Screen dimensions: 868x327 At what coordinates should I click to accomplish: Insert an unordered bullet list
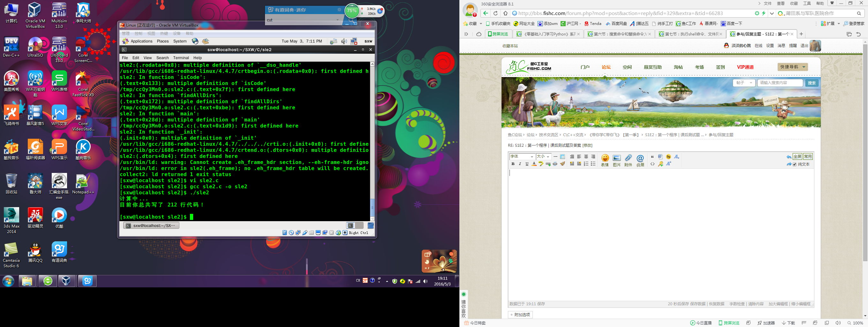click(593, 164)
